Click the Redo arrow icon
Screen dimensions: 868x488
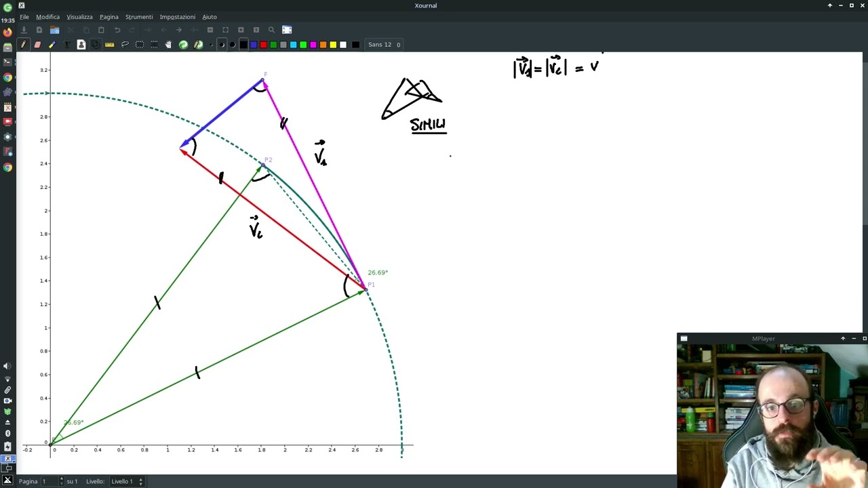click(x=132, y=30)
